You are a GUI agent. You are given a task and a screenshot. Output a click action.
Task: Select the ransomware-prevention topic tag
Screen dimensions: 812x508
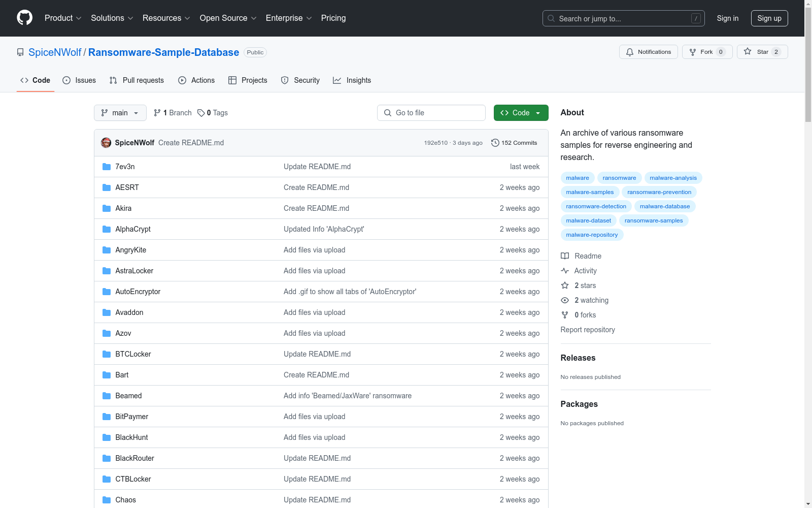[x=659, y=192]
